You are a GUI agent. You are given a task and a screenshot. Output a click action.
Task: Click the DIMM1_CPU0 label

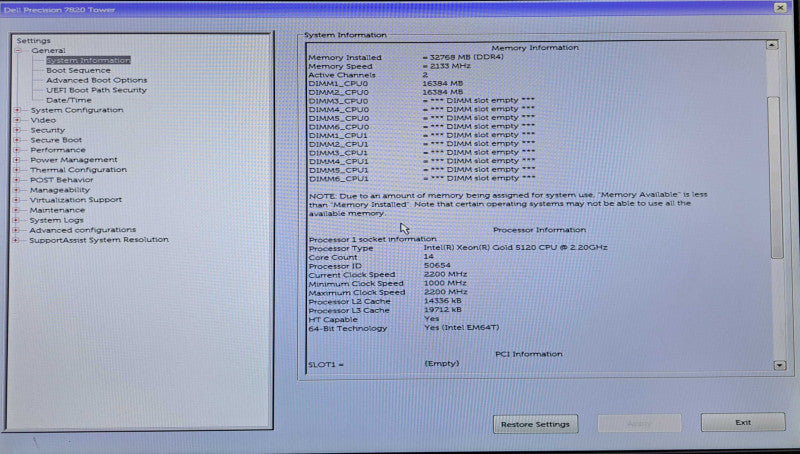click(x=338, y=84)
